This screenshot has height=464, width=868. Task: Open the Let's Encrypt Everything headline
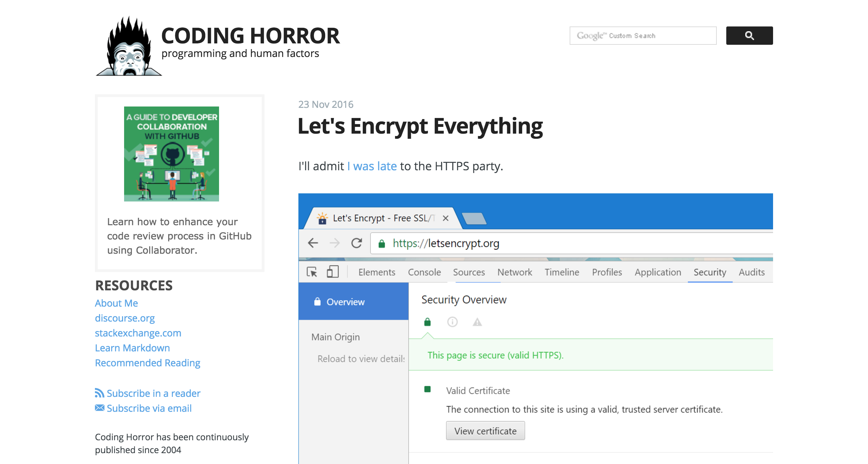pos(420,126)
